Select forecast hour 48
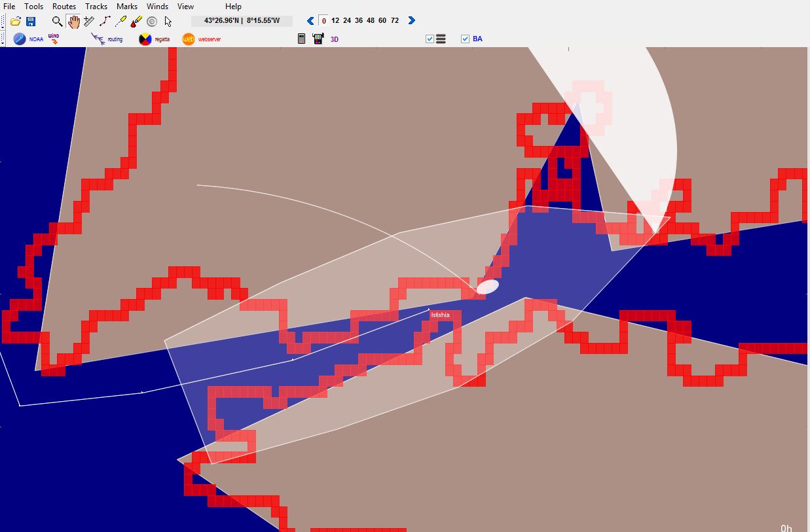 tap(371, 21)
